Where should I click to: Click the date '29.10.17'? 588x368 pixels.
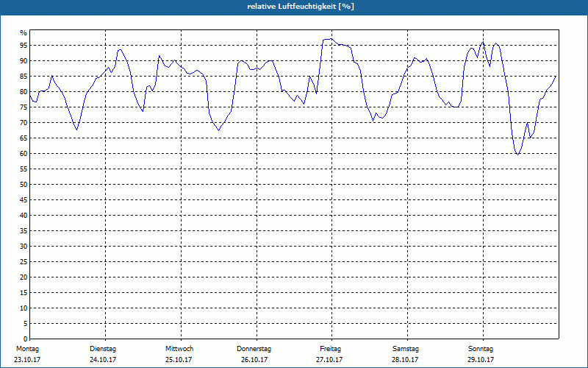pyautogui.click(x=481, y=360)
